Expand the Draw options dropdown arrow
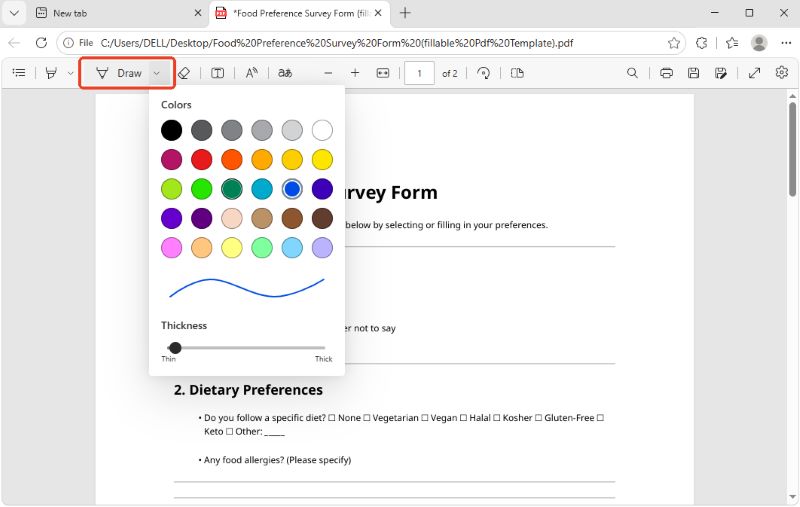The width and height of the screenshot is (800, 507). [x=157, y=73]
